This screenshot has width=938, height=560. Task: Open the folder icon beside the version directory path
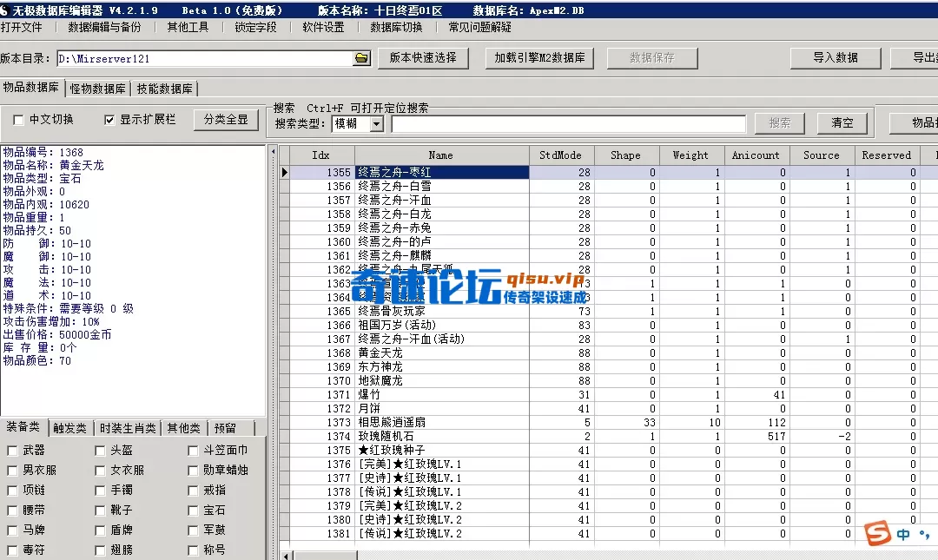tap(363, 58)
